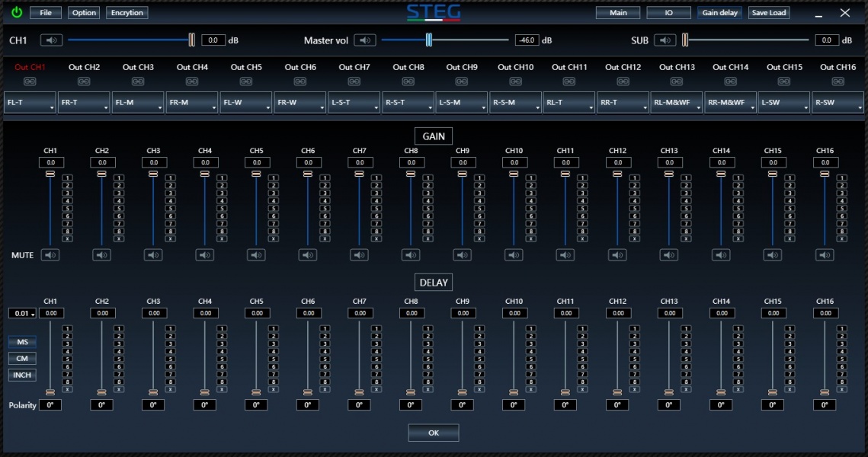Click the OK button

coord(434,433)
